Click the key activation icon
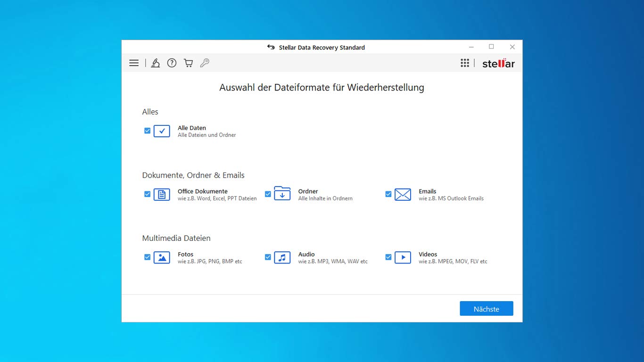The height and width of the screenshot is (362, 644). pyautogui.click(x=205, y=63)
